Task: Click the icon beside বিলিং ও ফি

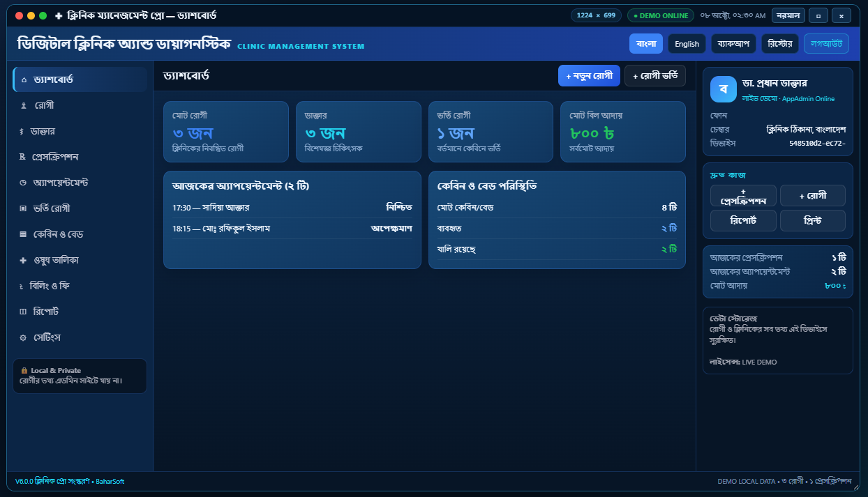Action: pos(21,286)
